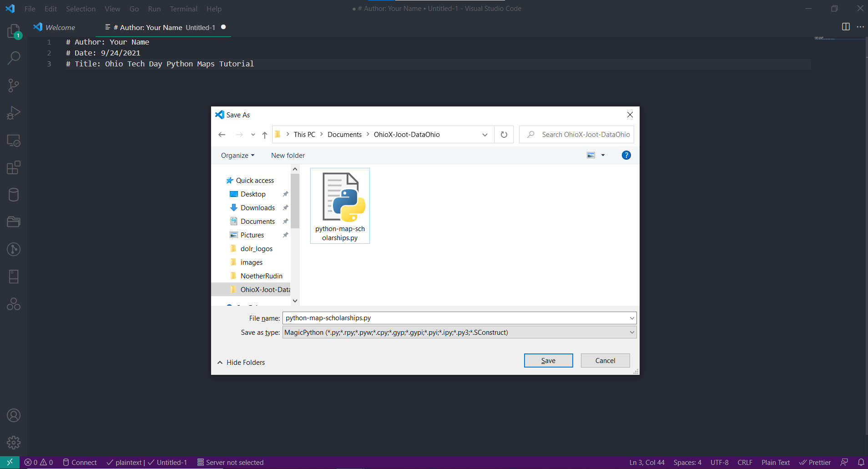This screenshot has width=868, height=469.
Task: Change language mode from Plain Text
Action: (x=776, y=462)
